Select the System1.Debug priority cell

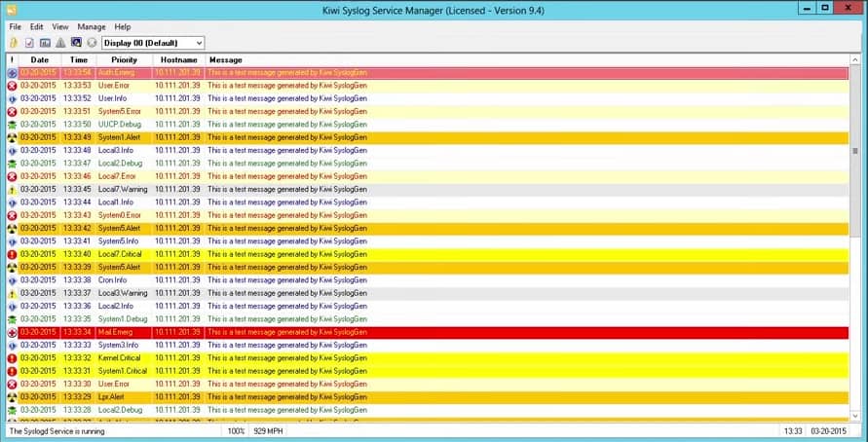[123, 319]
